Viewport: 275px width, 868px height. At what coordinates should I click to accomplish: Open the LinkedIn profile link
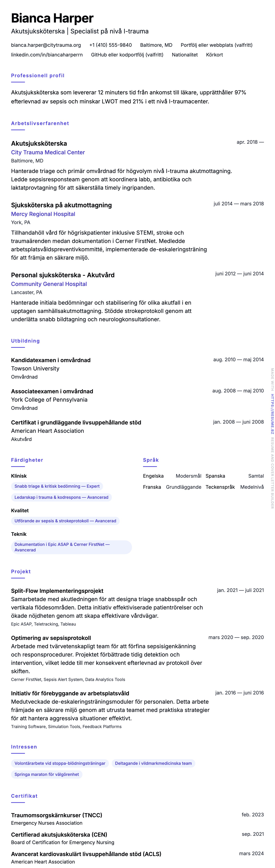(x=47, y=55)
